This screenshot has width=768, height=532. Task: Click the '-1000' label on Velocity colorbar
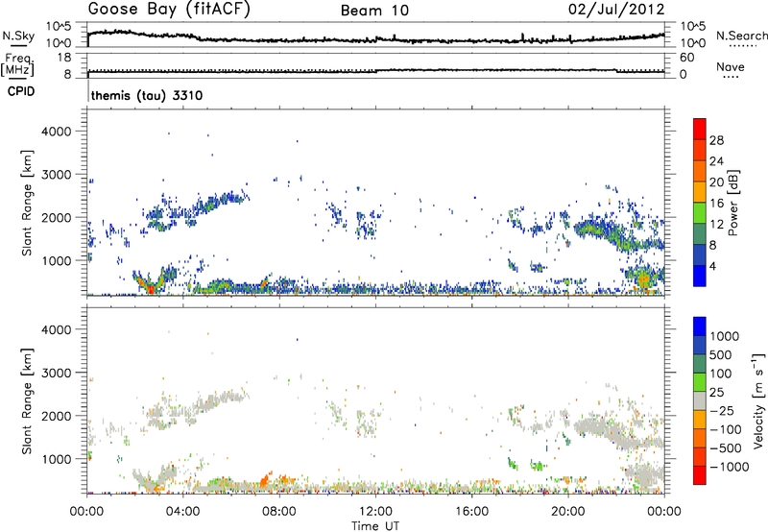coord(729,467)
